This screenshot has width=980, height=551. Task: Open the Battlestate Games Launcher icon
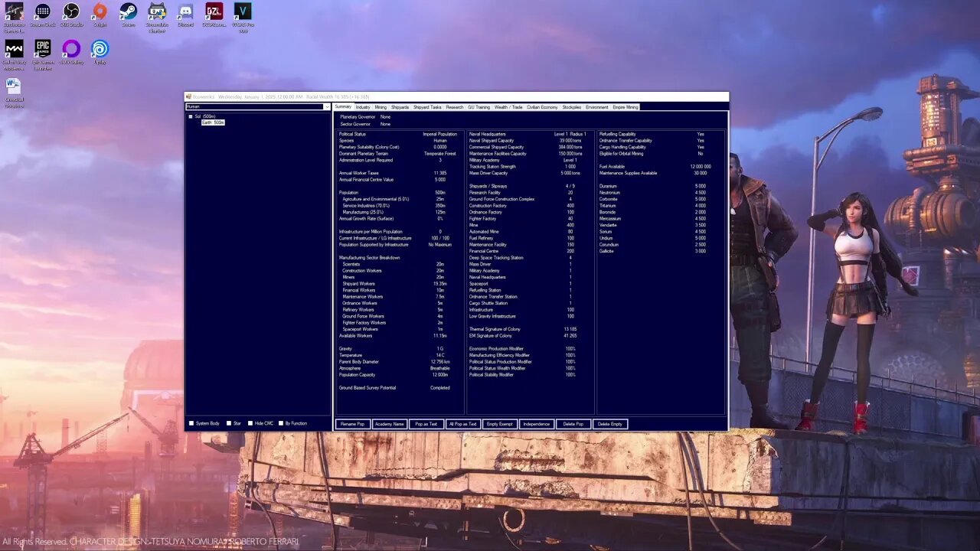pyautogui.click(x=14, y=17)
